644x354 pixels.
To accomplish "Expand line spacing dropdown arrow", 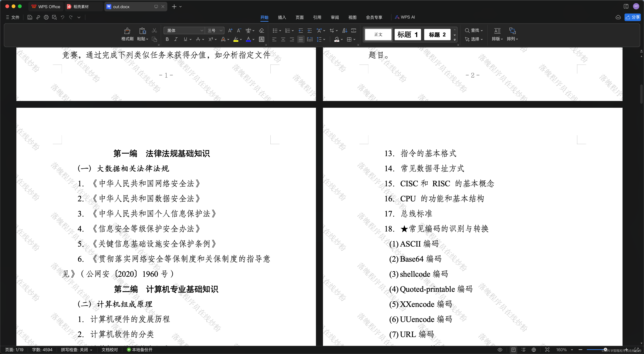I will [x=324, y=39].
